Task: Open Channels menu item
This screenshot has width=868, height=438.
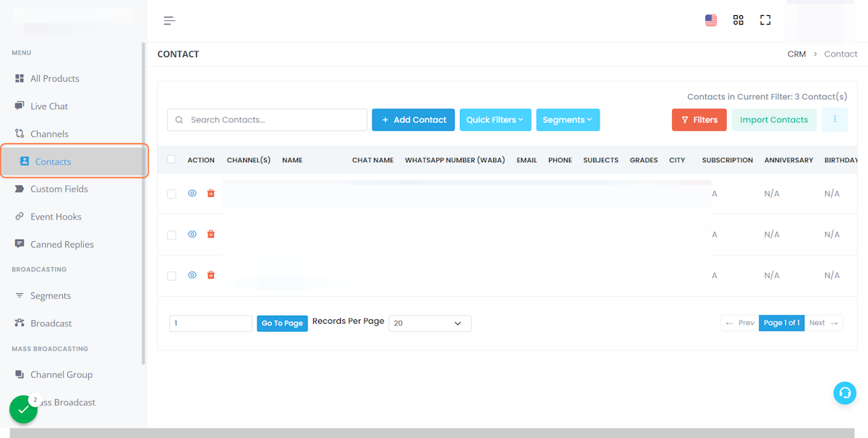Action: click(x=49, y=133)
